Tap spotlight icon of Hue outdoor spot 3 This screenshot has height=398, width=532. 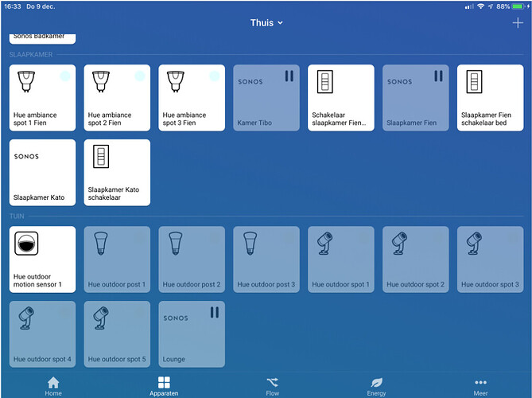(x=474, y=243)
